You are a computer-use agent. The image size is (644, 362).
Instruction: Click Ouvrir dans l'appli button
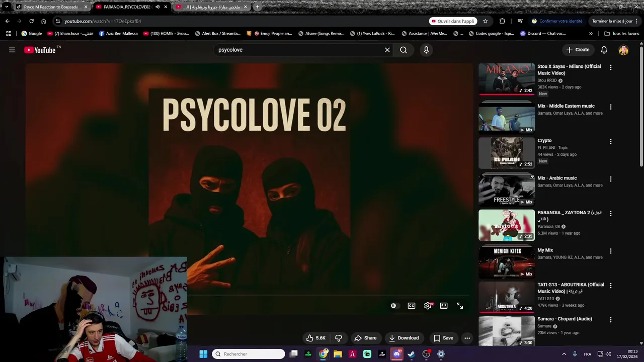point(453,21)
